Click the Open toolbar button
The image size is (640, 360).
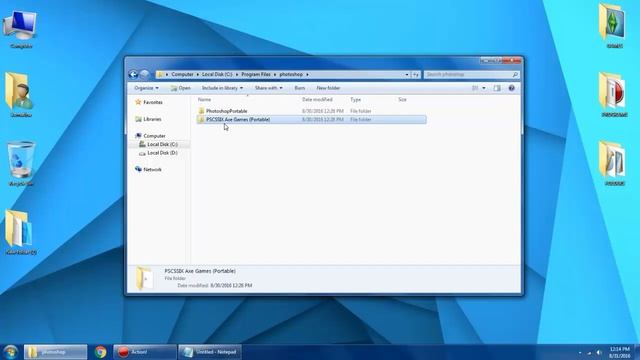tap(180, 88)
